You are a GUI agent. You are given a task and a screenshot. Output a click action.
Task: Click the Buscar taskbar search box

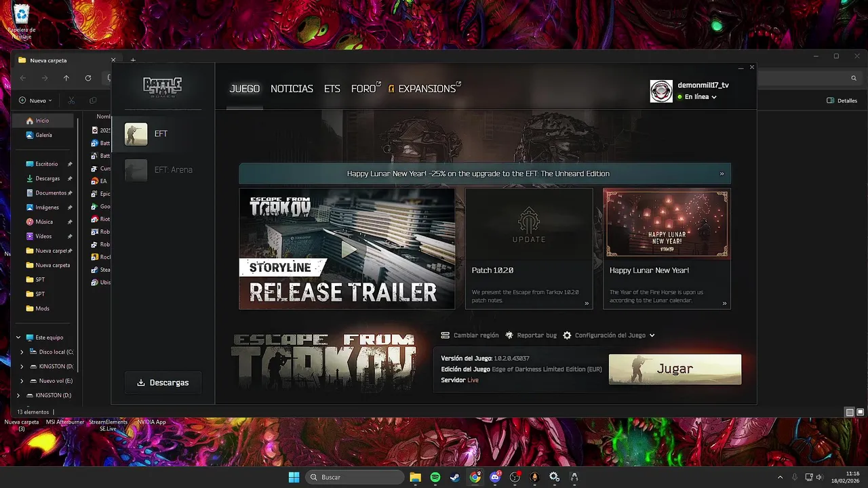(355, 477)
